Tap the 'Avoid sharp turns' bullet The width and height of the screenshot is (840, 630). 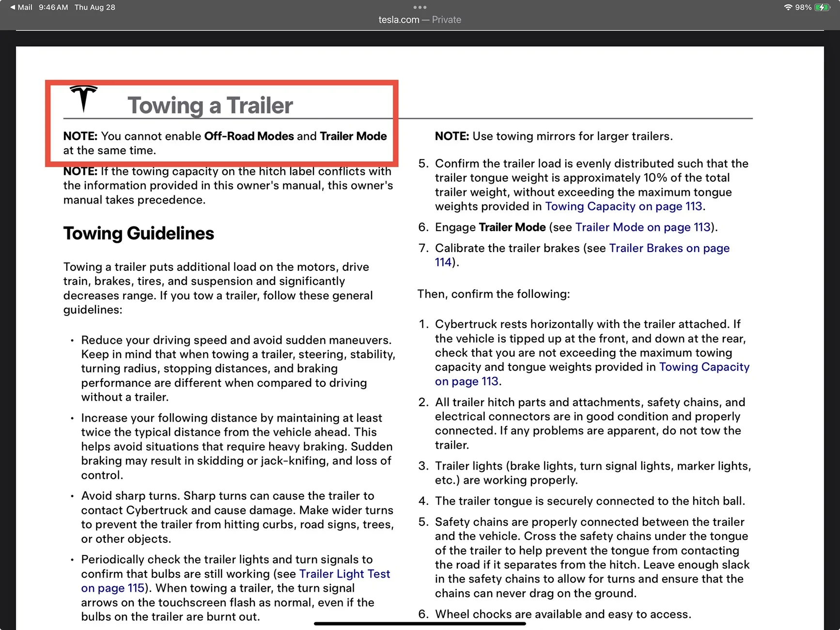click(x=237, y=517)
